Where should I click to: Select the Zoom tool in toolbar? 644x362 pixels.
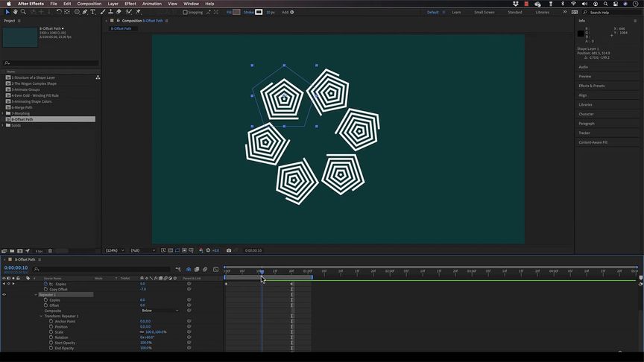(24, 12)
